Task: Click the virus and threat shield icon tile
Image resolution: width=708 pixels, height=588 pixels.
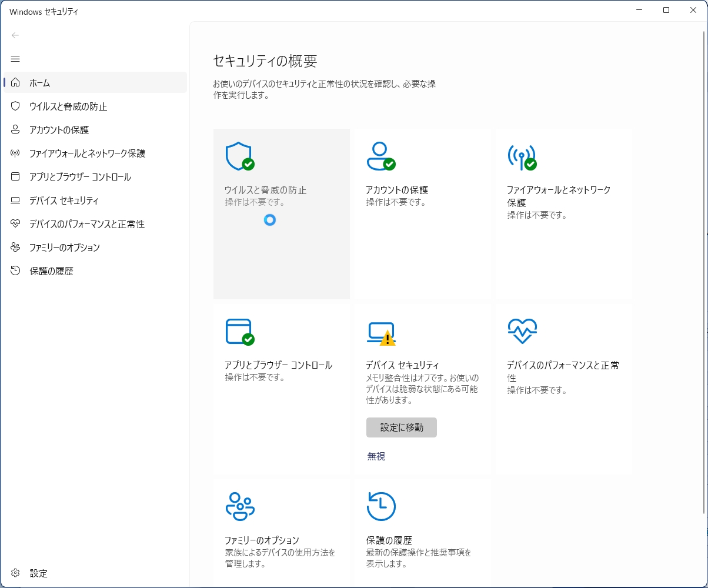Action: (x=239, y=156)
